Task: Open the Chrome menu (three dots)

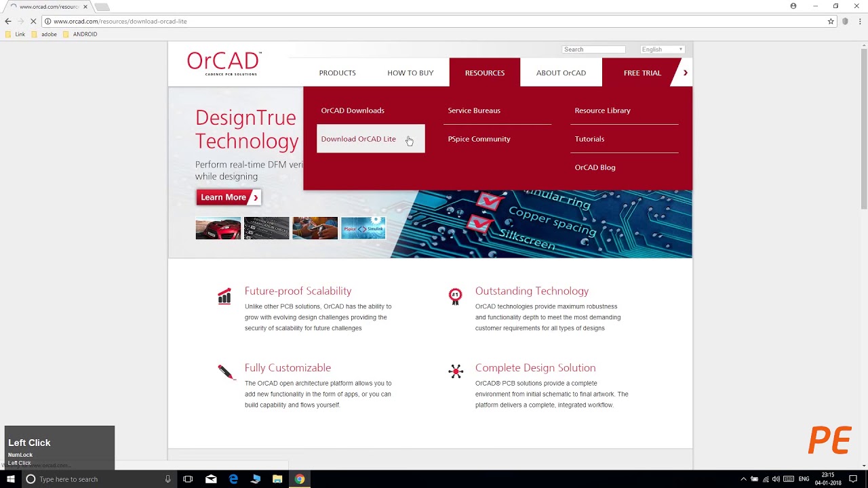Action: click(859, 21)
